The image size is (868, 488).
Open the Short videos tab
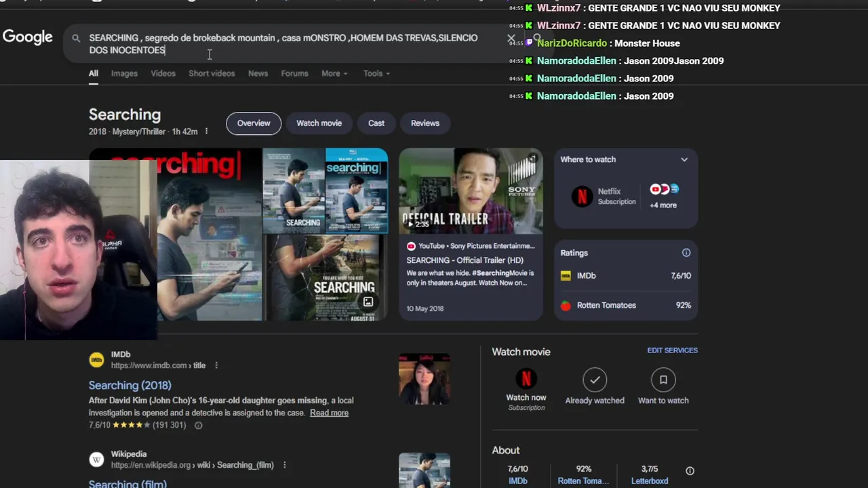(x=212, y=73)
